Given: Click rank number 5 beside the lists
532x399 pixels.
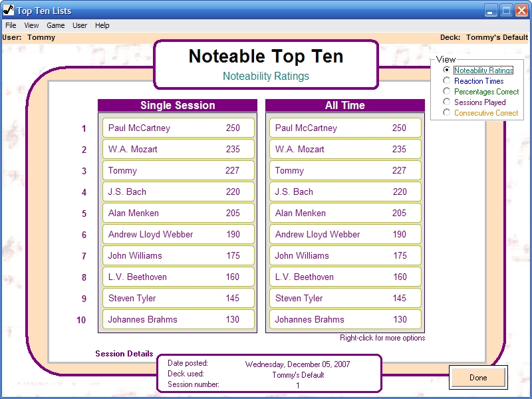Looking at the screenshot, I should (84, 213).
